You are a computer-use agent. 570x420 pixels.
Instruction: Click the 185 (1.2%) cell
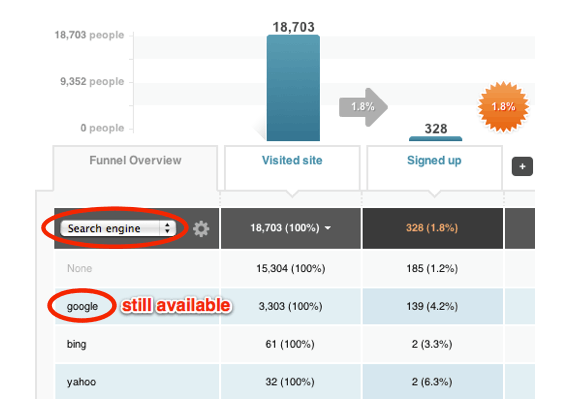point(432,268)
